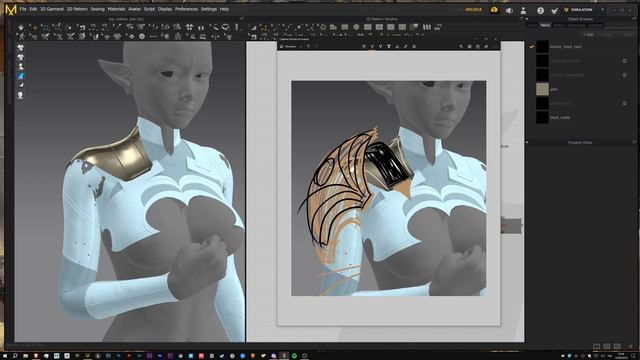Image resolution: width=640 pixels, height=360 pixels.
Task: Open the See more menu in Snip & Sketch
Action: 495,47
